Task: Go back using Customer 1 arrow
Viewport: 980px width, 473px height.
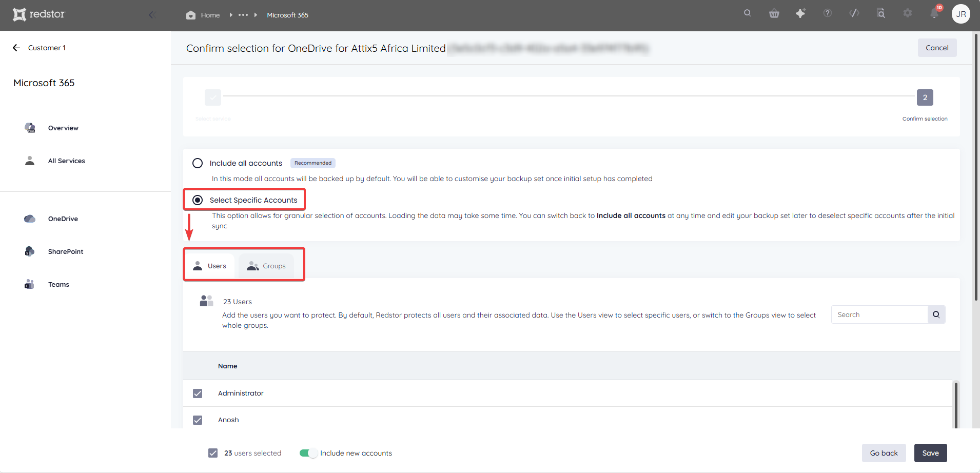Action: click(16, 48)
